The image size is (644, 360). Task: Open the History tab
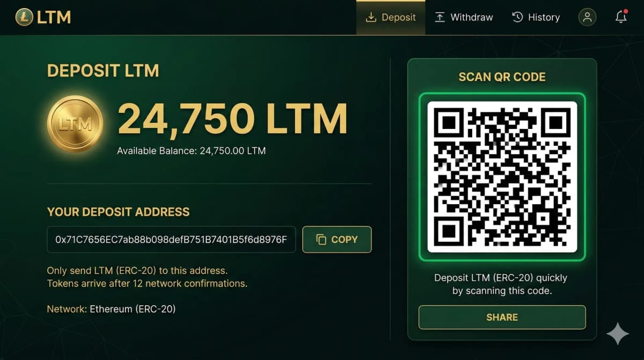536,17
